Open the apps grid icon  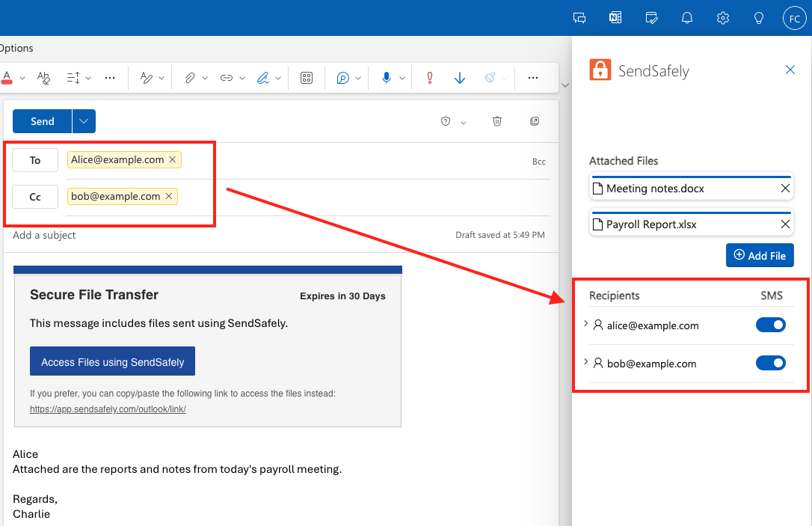(307, 78)
